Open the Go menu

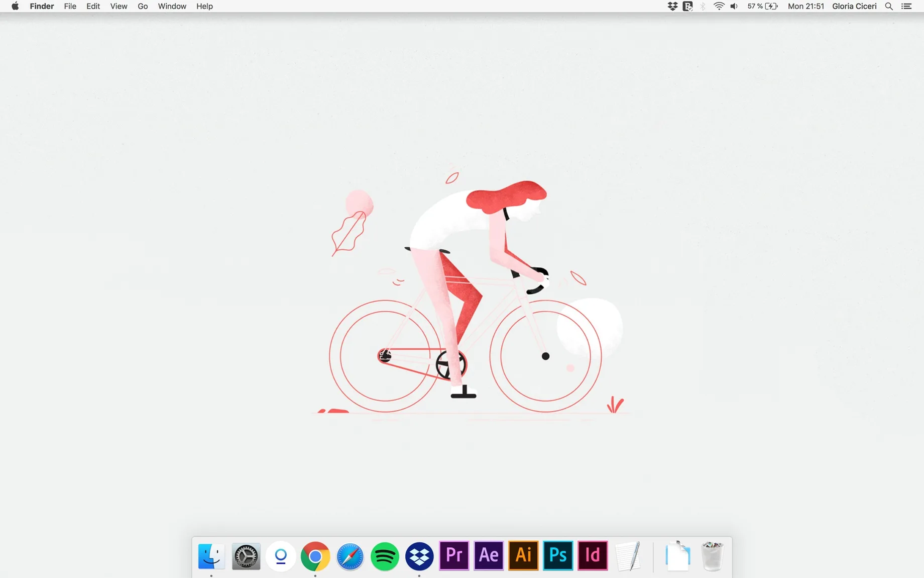click(x=143, y=6)
